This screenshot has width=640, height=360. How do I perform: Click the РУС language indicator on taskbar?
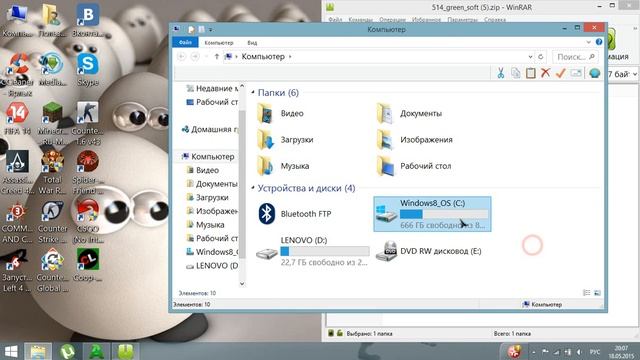pyautogui.click(x=594, y=352)
